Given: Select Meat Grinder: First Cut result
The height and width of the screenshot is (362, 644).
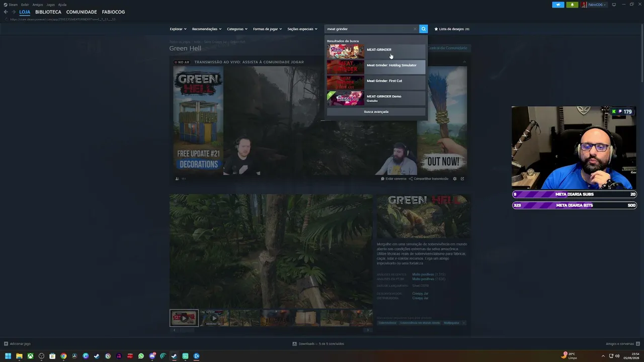Looking at the screenshot, I should (x=376, y=82).
